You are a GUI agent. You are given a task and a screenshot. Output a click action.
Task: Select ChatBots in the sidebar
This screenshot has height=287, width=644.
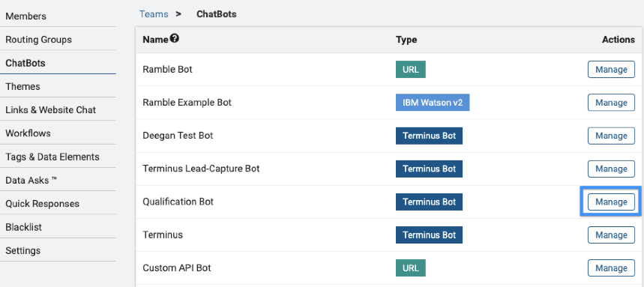click(x=25, y=63)
